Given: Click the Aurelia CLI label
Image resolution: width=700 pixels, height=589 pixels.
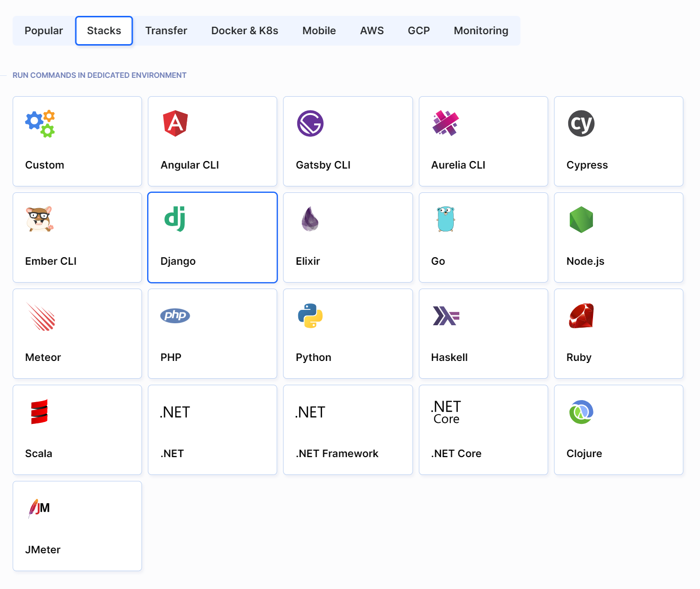Looking at the screenshot, I should click(458, 165).
